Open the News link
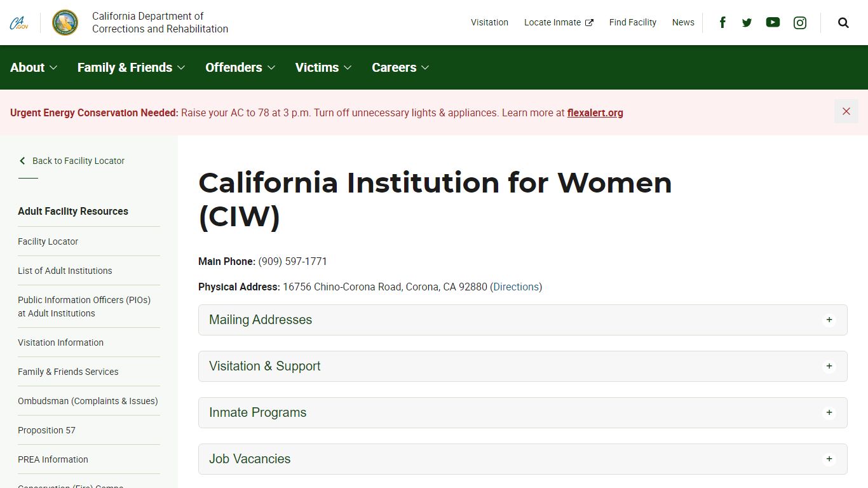868x488 pixels. point(683,22)
